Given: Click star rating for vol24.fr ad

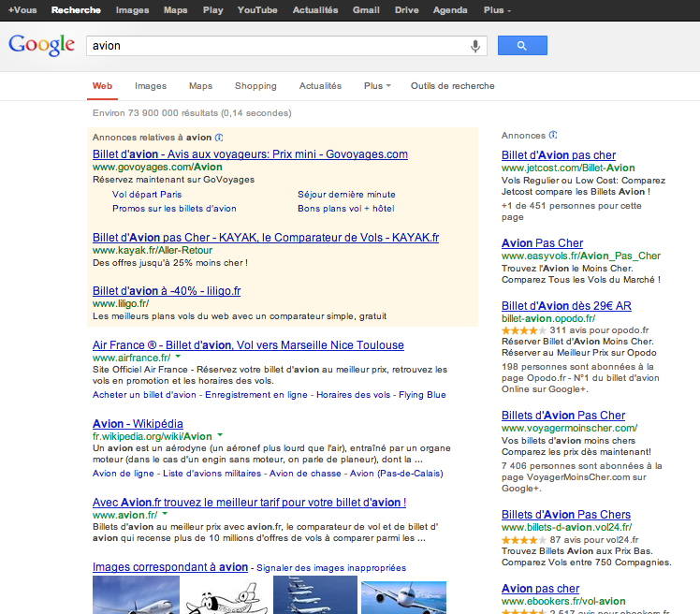Looking at the screenshot, I should [x=524, y=540].
